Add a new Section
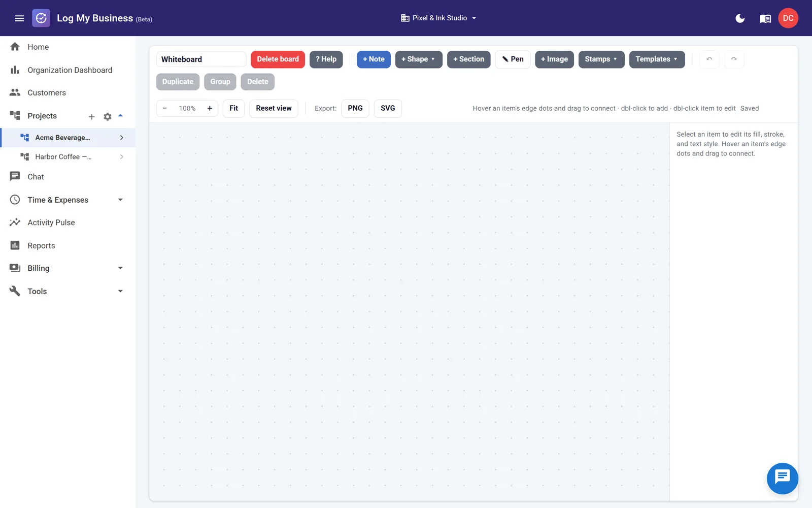The width and height of the screenshot is (812, 508). coord(468,59)
